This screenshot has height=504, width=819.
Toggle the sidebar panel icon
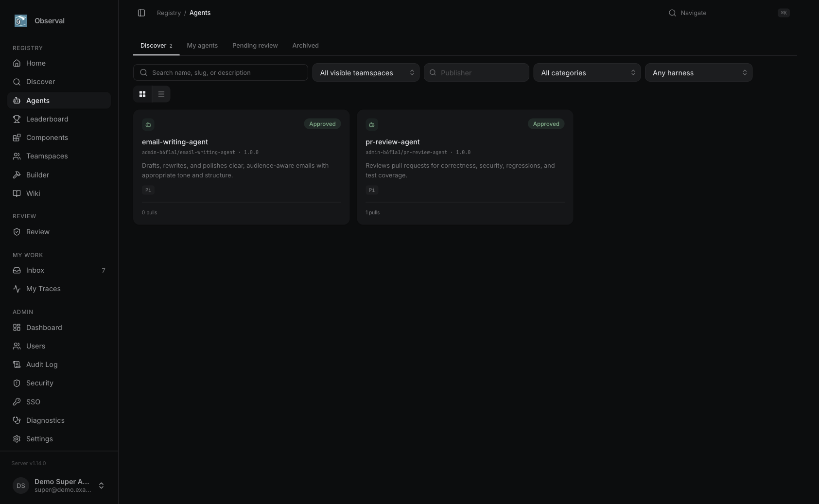click(141, 13)
